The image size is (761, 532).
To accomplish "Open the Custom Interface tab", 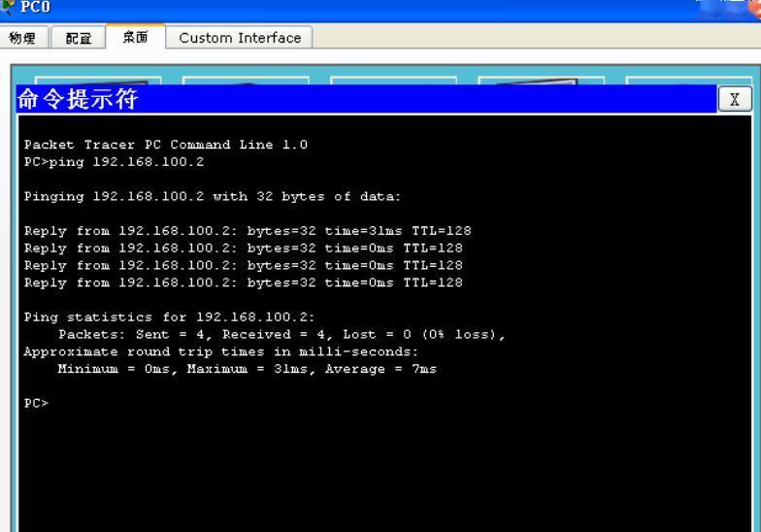I will [x=240, y=37].
